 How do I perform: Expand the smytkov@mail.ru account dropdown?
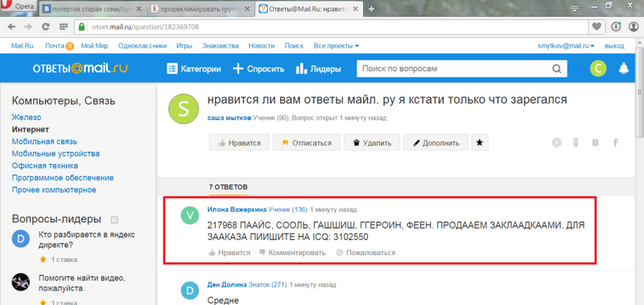[566, 46]
